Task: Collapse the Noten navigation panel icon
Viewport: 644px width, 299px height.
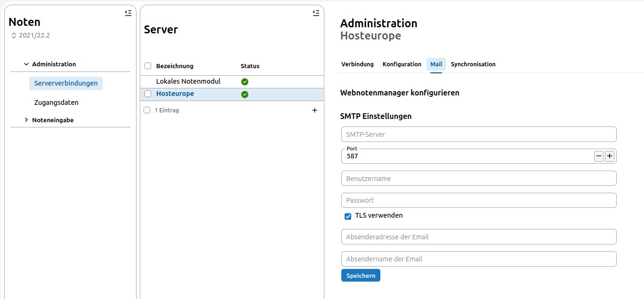Action: 128,13
